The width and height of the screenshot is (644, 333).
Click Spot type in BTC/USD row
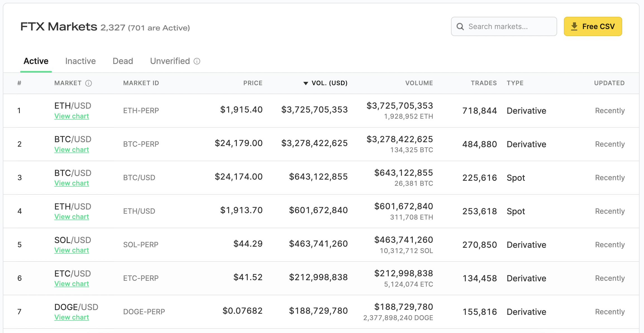[516, 178]
